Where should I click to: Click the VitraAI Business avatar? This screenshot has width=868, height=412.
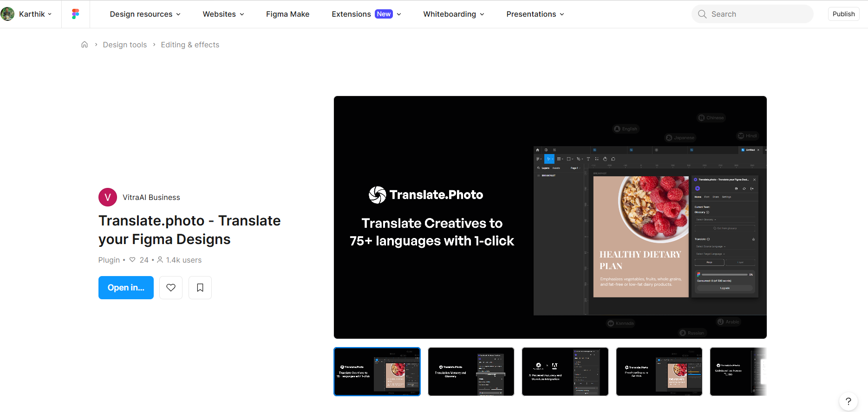tap(108, 197)
